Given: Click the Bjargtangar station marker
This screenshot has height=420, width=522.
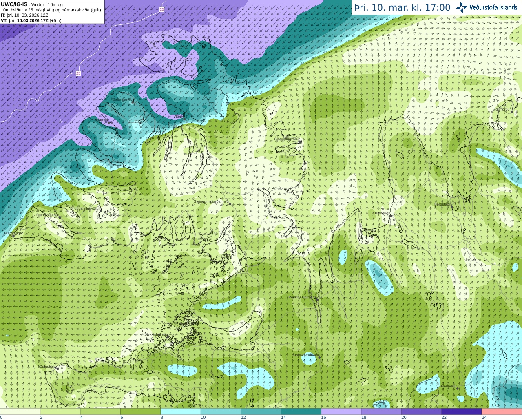Looking at the screenshot, I should 13,236.
